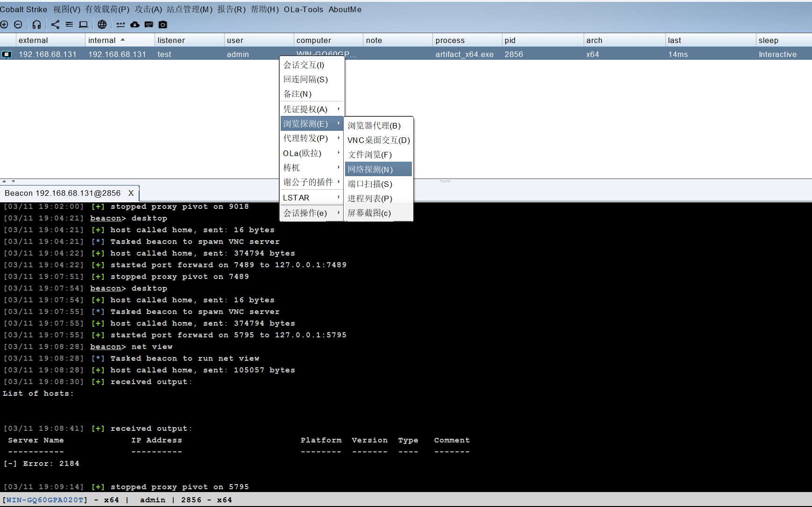The image size is (812, 507).
Task: Switch to target table laptop icon
Action: [x=83, y=24]
